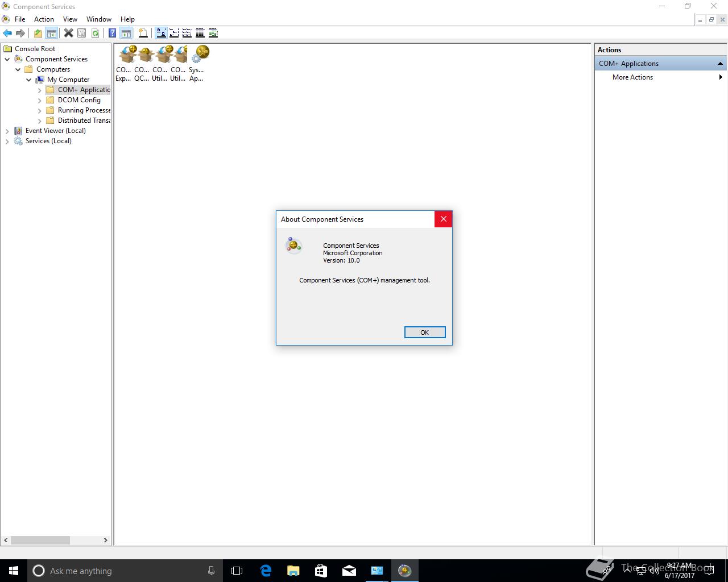Open the Windows Start menu

pyautogui.click(x=14, y=571)
